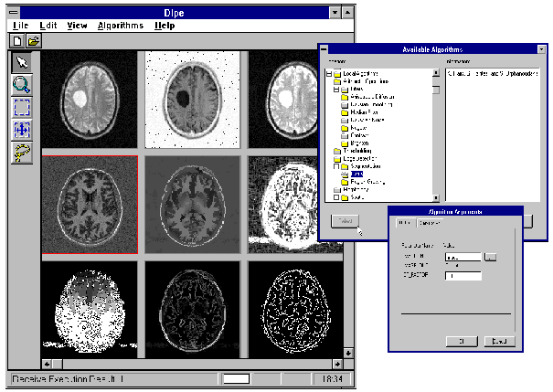Select the highlighted item under Segmentation
The image size is (553, 392).
click(356, 175)
